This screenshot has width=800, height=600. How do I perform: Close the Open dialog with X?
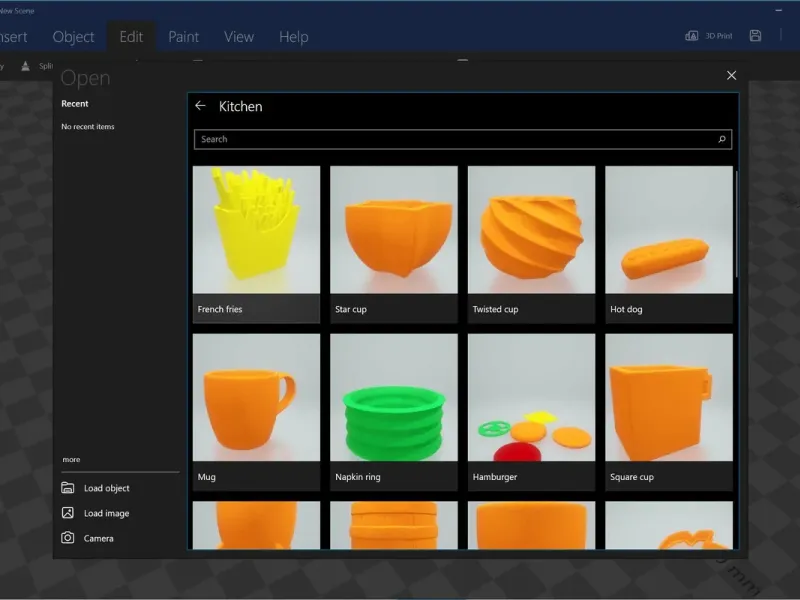[x=731, y=76]
